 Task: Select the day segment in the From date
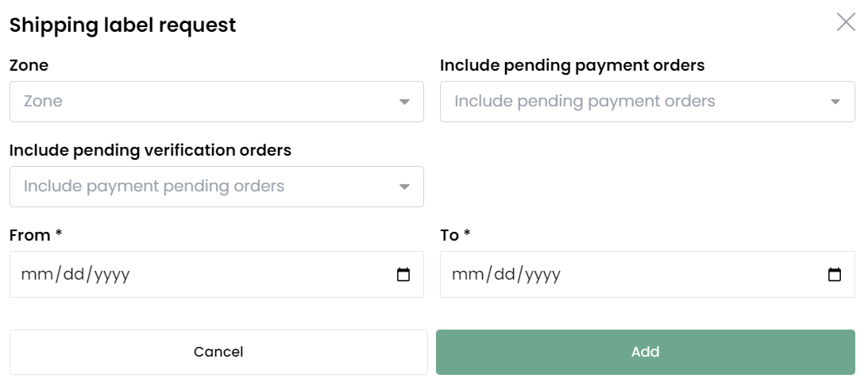tap(73, 274)
